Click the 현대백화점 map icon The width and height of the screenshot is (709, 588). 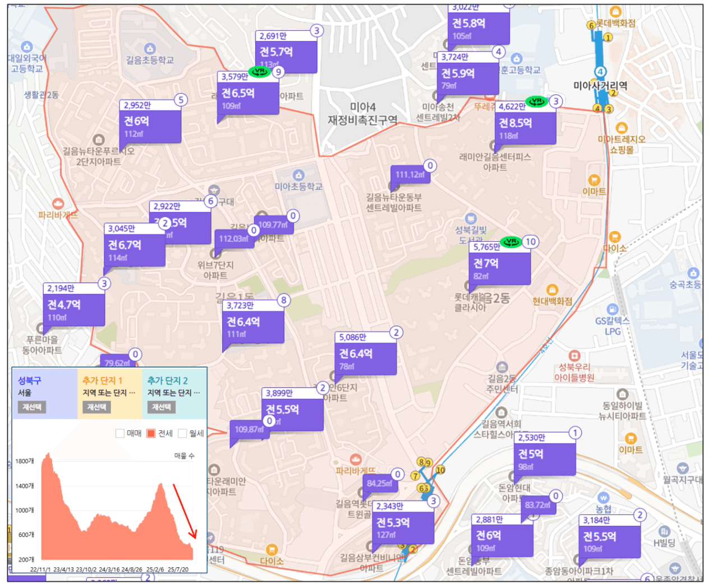click(x=552, y=290)
